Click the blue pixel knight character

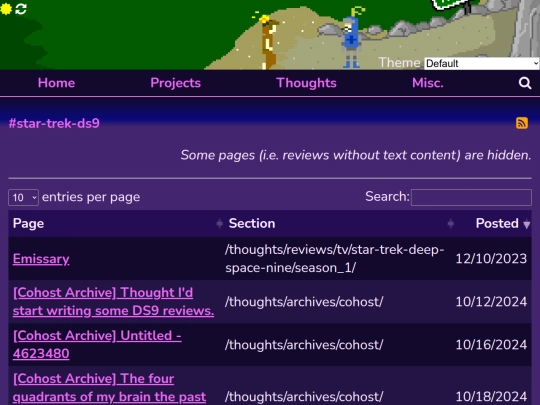click(x=351, y=41)
